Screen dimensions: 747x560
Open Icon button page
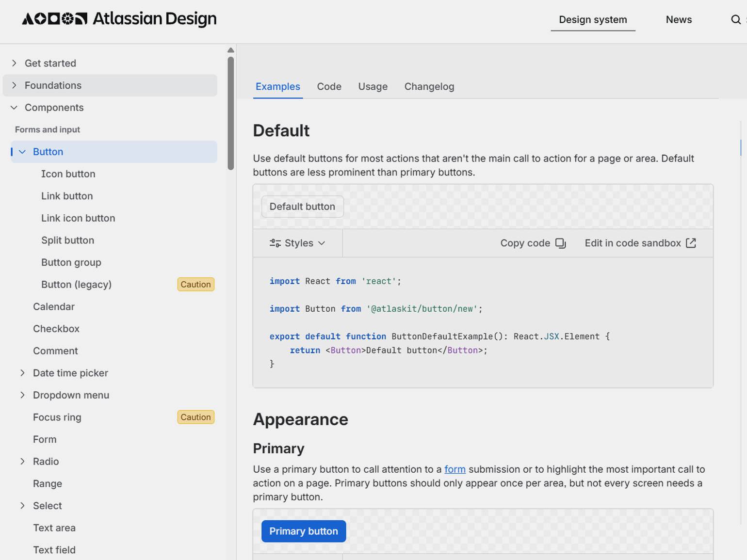point(68,174)
